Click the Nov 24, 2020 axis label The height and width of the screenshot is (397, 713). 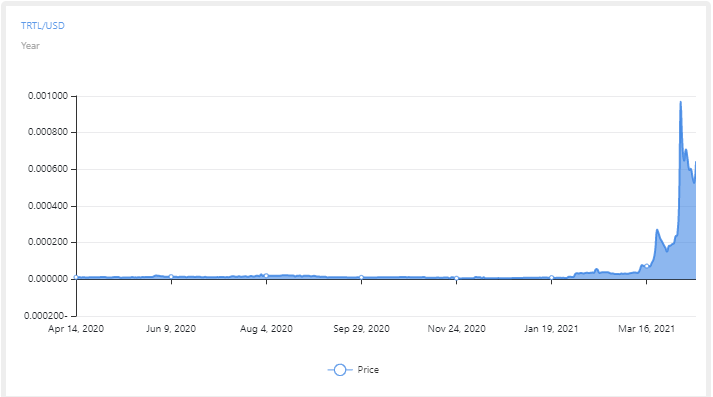point(457,329)
